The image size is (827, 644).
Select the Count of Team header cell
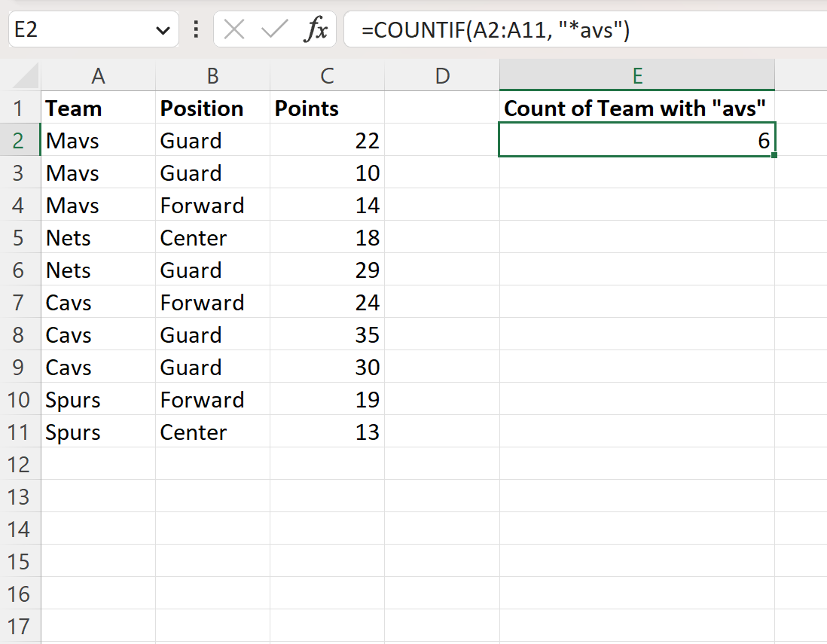[637, 108]
